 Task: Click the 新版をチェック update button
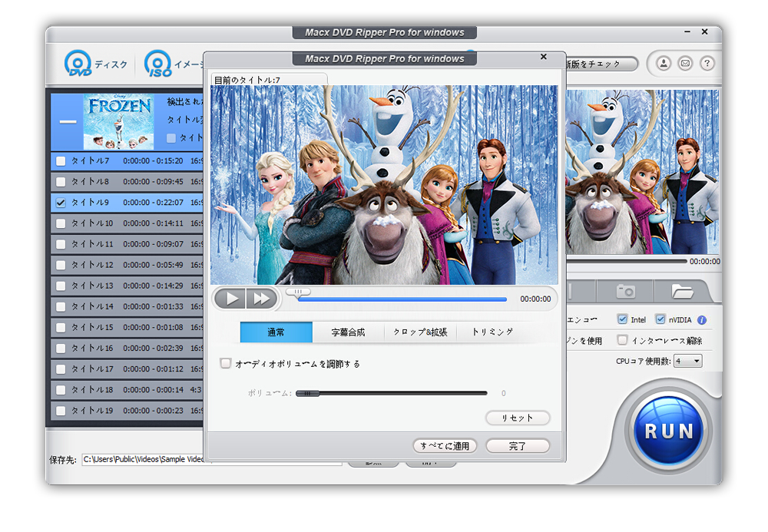(601, 64)
